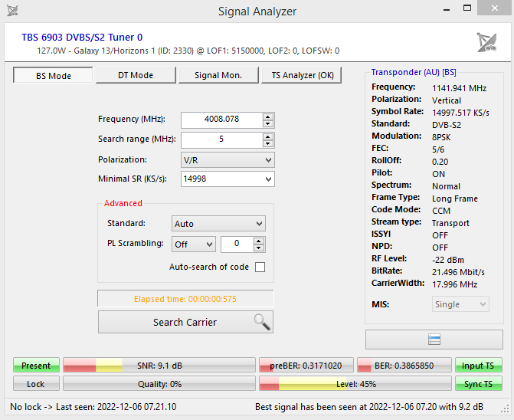The height and width of the screenshot is (420, 514).
Task: Click the Lock status indicator
Action: [x=36, y=384]
